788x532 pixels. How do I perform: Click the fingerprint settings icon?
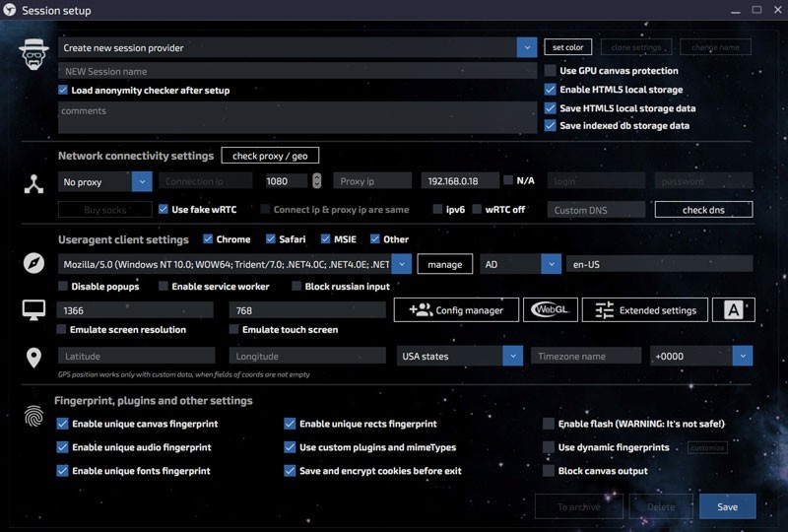34,417
